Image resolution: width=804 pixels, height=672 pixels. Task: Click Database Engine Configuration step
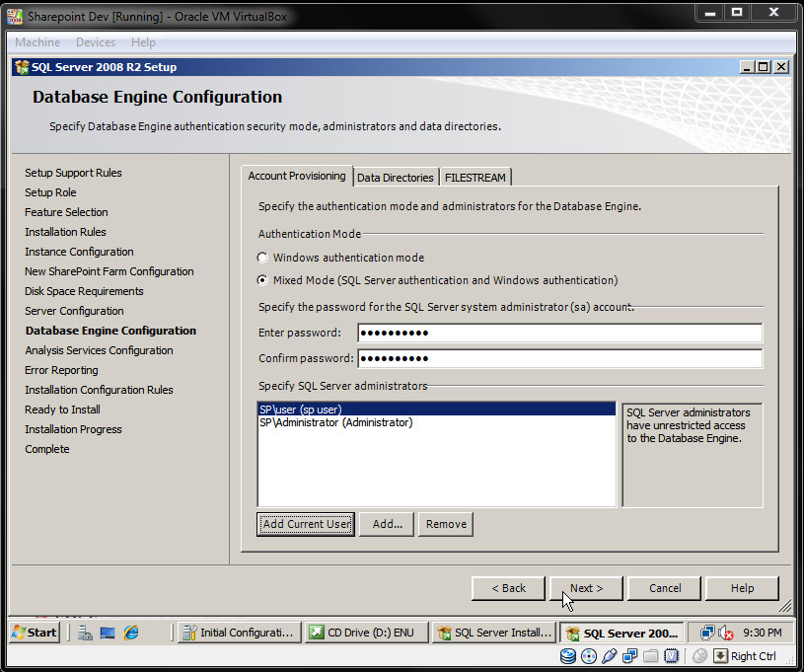click(110, 331)
